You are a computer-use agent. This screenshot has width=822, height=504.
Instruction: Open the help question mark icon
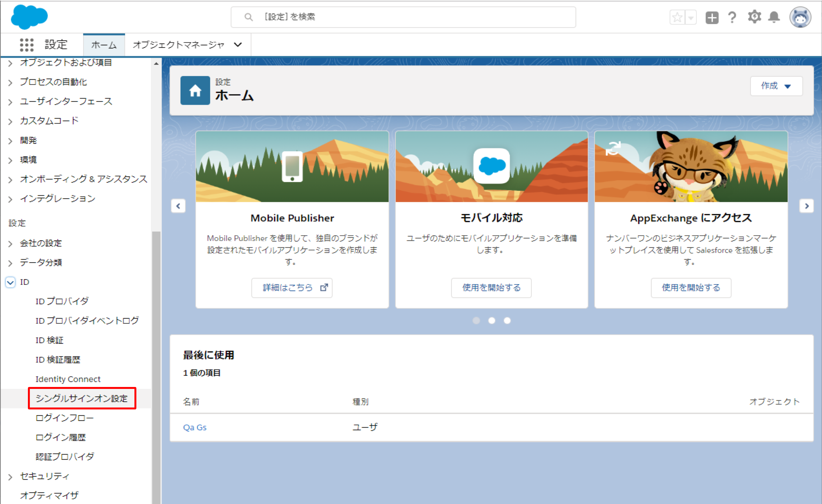pos(732,17)
